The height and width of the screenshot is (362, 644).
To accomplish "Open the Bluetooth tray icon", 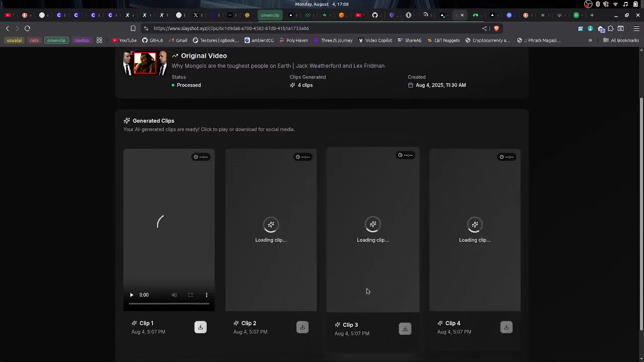I will click(x=598, y=4).
